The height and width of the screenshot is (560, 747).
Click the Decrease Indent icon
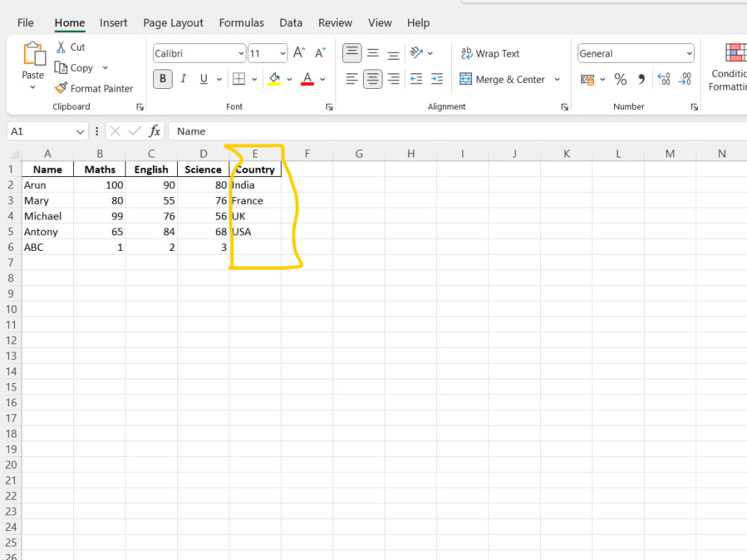(416, 79)
